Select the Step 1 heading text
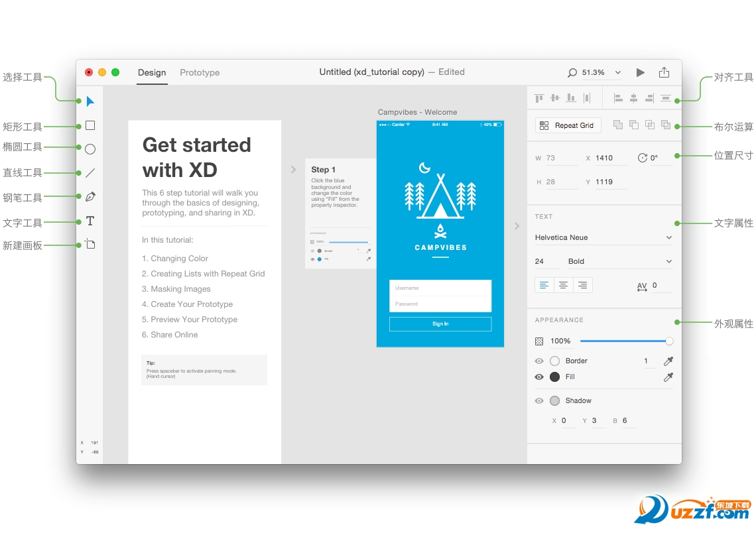The width and height of the screenshot is (756, 535). (x=323, y=170)
